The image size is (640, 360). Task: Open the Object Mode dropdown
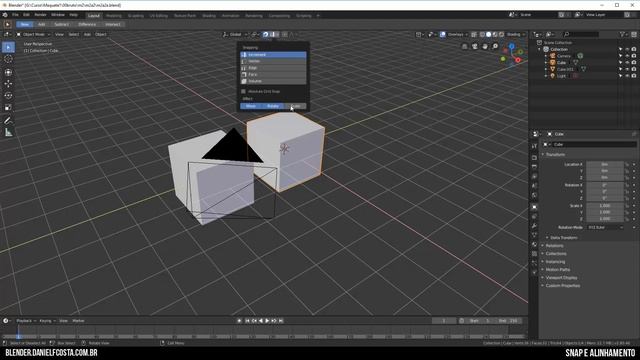(33, 35)
